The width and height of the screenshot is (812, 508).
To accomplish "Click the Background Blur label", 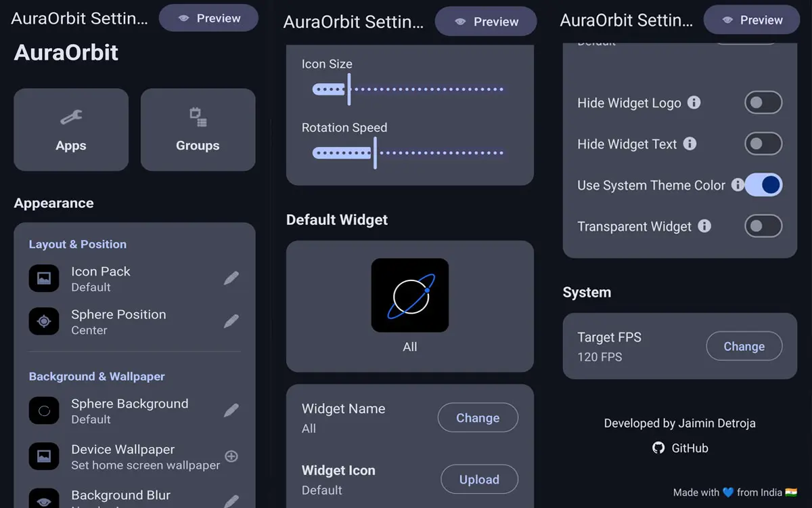I will [121, 495].
